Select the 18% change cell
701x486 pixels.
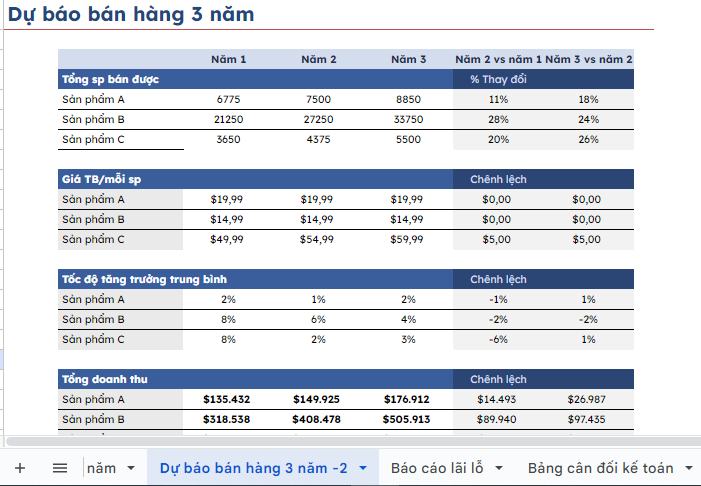click(x=588, y=99)
